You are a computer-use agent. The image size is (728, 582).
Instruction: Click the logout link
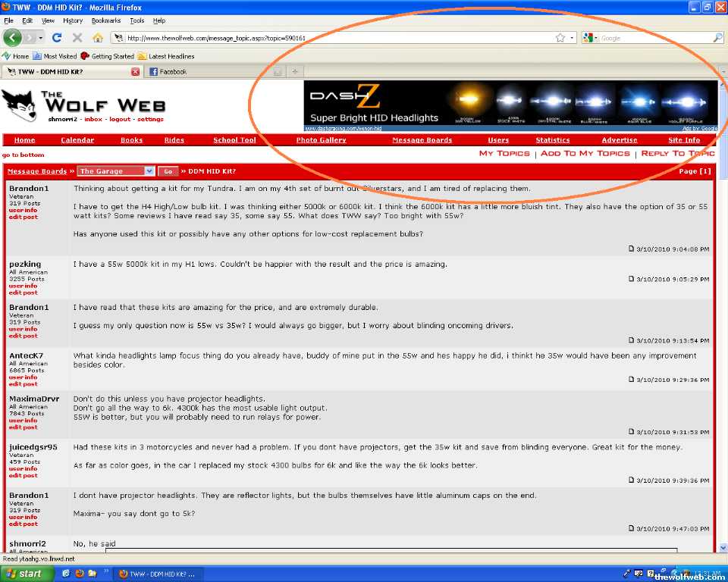(x=120, y=119)
